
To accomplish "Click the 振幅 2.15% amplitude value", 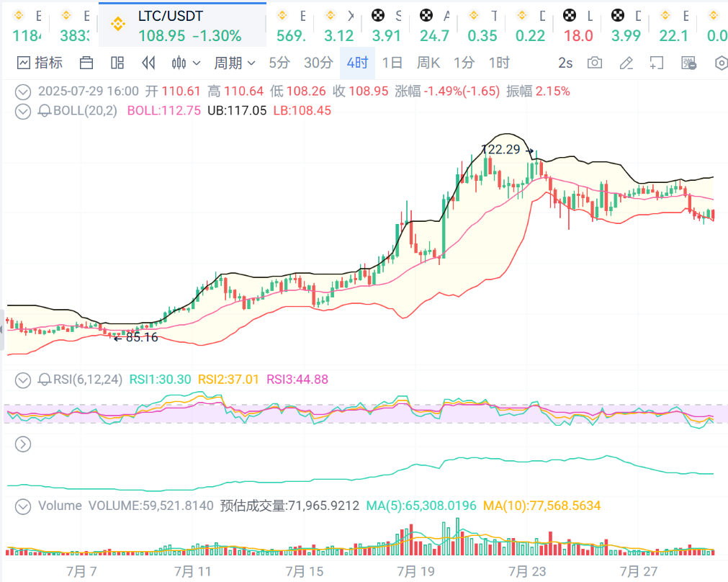I will (x=538, y=91).
